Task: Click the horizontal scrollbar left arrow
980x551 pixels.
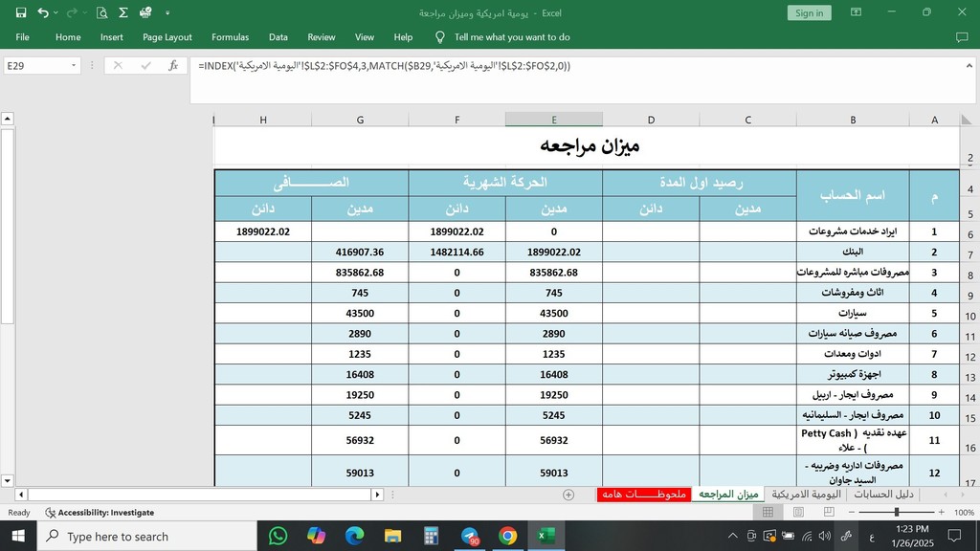Action: [x=21, y=495]
